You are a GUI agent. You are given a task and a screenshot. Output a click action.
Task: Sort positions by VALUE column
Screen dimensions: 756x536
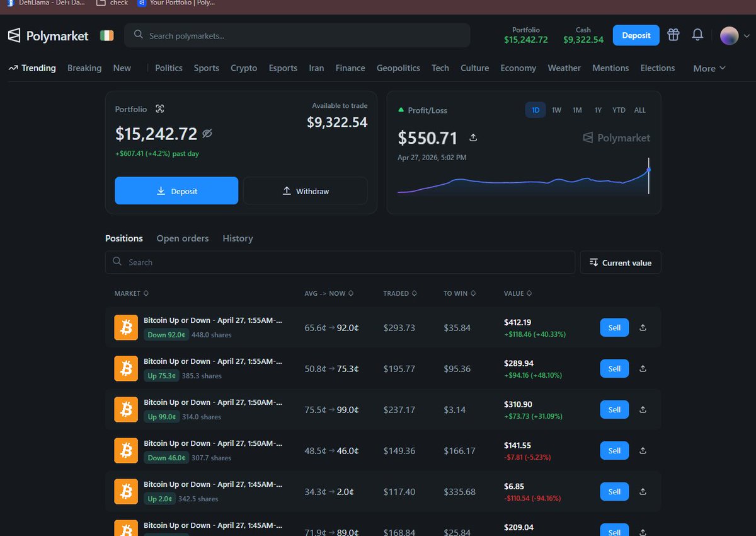tap(518, 293)
